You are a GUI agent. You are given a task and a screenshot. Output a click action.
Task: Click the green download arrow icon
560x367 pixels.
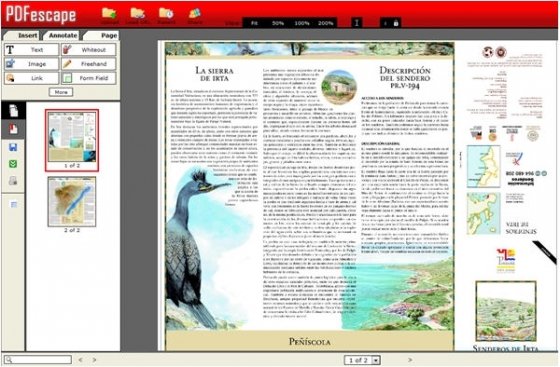pos(13,164)
